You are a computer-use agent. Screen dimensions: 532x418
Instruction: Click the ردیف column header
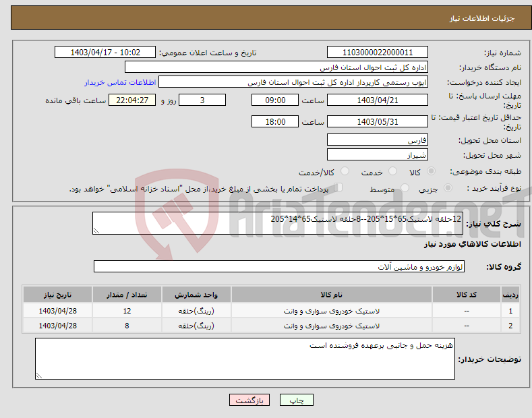510,295
